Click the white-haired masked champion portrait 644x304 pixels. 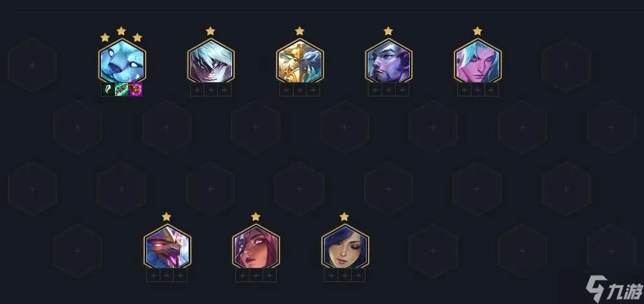pos(211,61)
